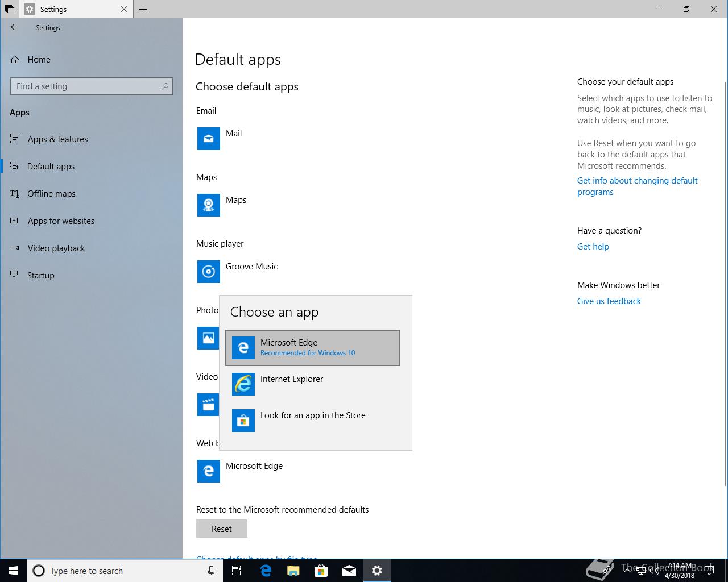This screenshot has height=582, width=728.
Task: Open Video playback settings
Action: (x=56, y=248)
